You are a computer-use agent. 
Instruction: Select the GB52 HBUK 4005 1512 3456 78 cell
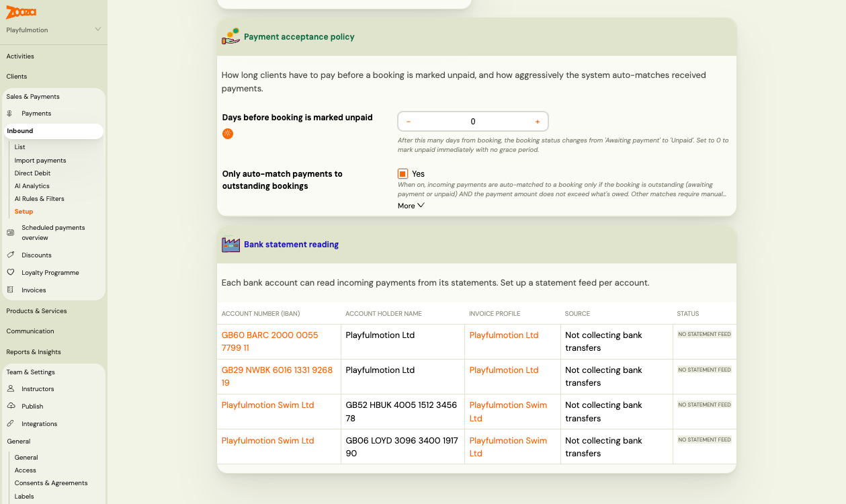401,411
